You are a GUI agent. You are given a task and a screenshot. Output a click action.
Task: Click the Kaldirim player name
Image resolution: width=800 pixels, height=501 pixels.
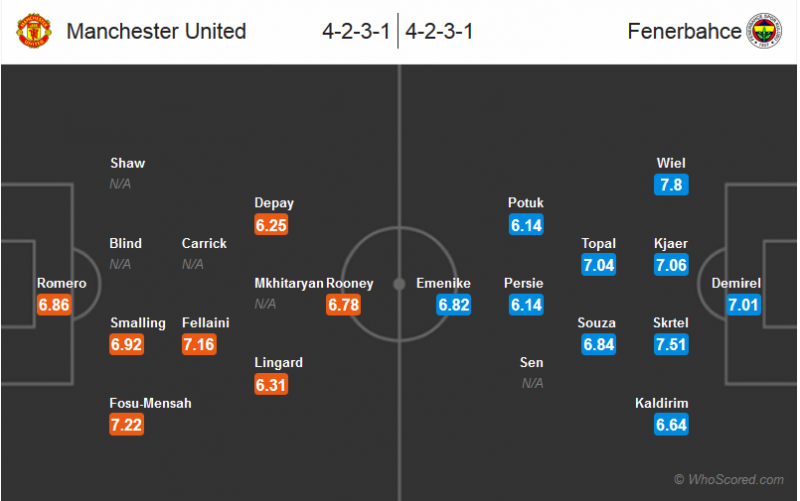pos(662,403)
